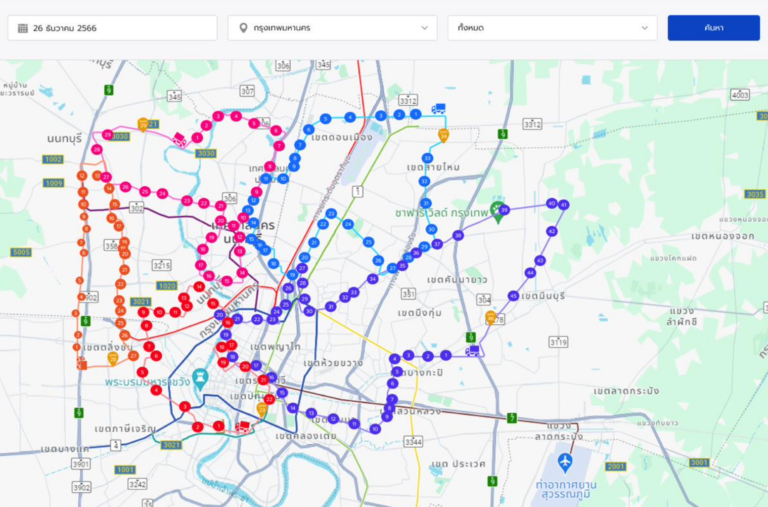Click the chevron arrow of province dropdown
The width and height of the screenshot is (768, 507).
[425, 28]
